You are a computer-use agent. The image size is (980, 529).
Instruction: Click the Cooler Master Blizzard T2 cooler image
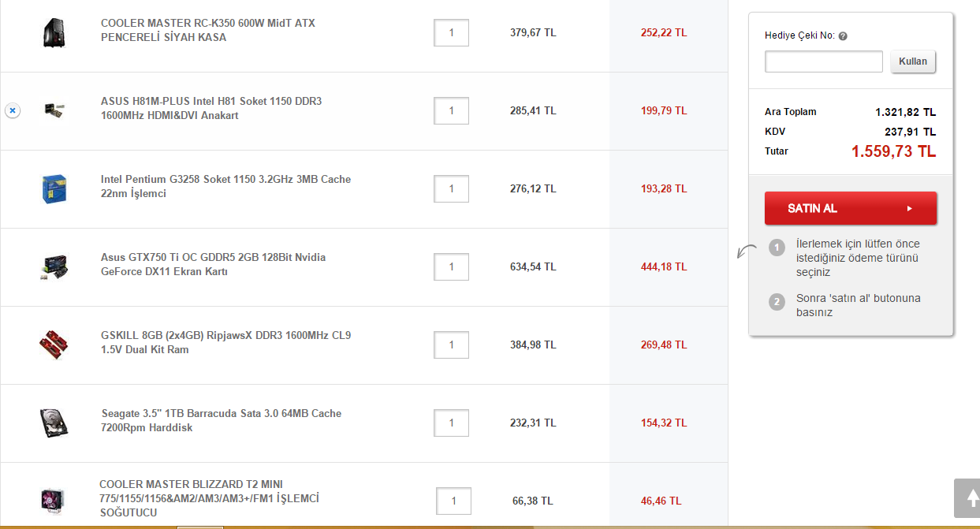(x=52, y=500)
